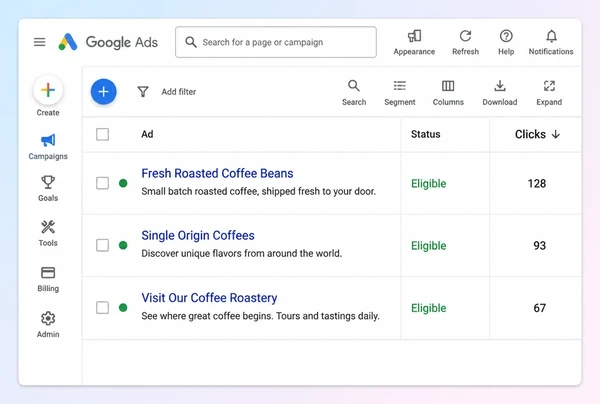Focus the page or campaign search field
600x404 pixels.
click(x=276, y=42)
